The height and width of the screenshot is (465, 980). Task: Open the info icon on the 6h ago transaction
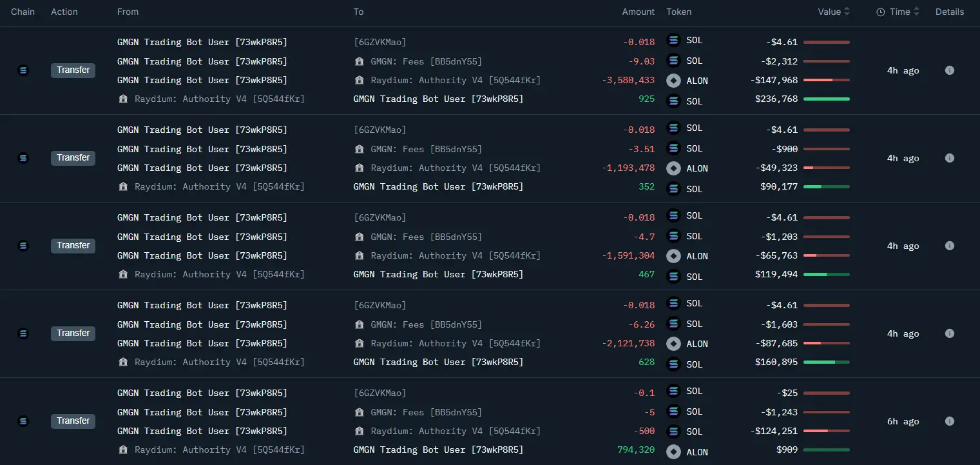coord(949,421)
